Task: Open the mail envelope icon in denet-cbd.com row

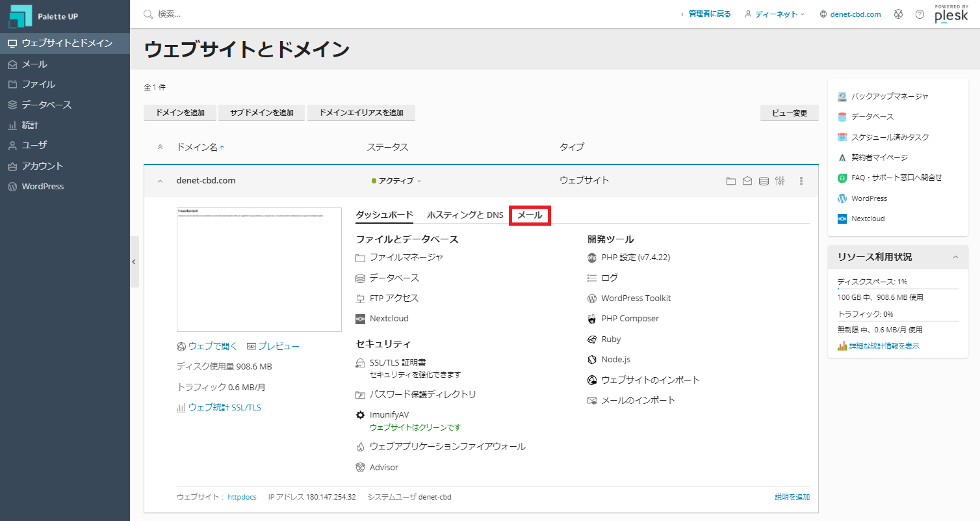Action: [x=747, y=181]
